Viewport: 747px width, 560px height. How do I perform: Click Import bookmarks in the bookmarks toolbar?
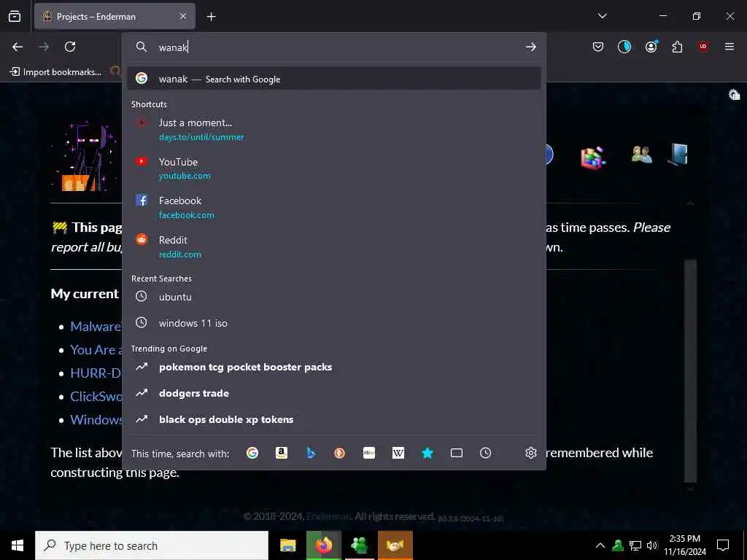[55, 72]
